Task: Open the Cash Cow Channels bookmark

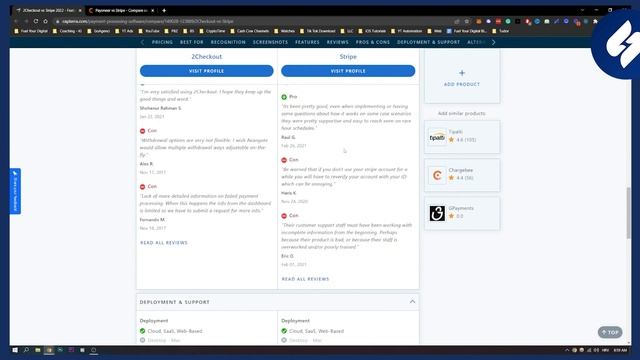Action: pos(249,31)
